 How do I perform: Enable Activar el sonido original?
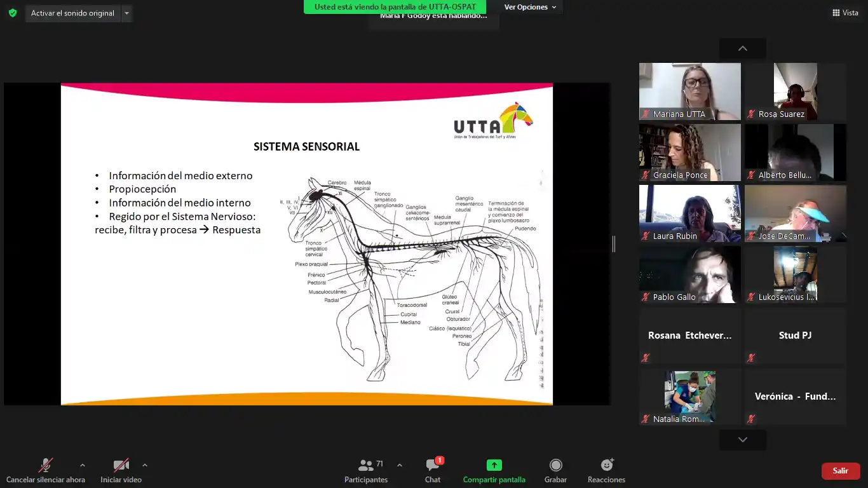72,13
